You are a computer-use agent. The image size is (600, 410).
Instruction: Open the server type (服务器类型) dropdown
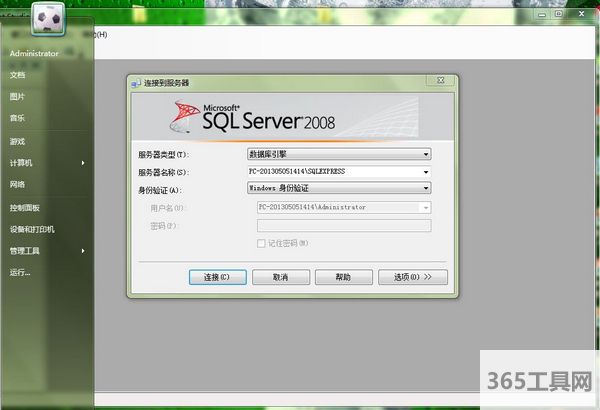(x=339, y=154)
